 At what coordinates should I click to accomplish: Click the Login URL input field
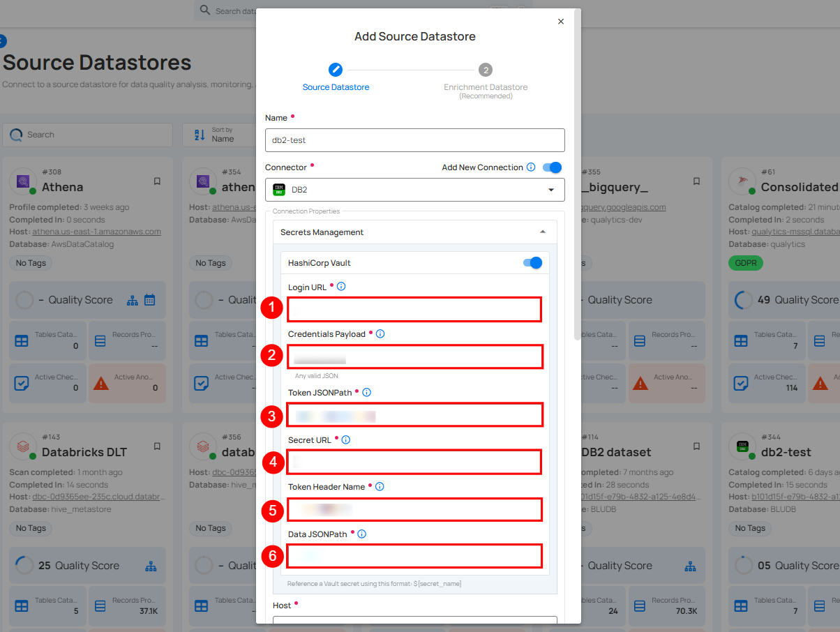[414, 309]
